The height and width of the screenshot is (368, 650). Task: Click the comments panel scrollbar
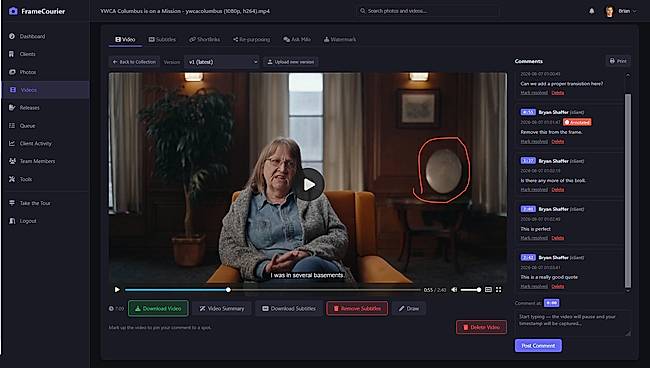[x=628, y=191]
